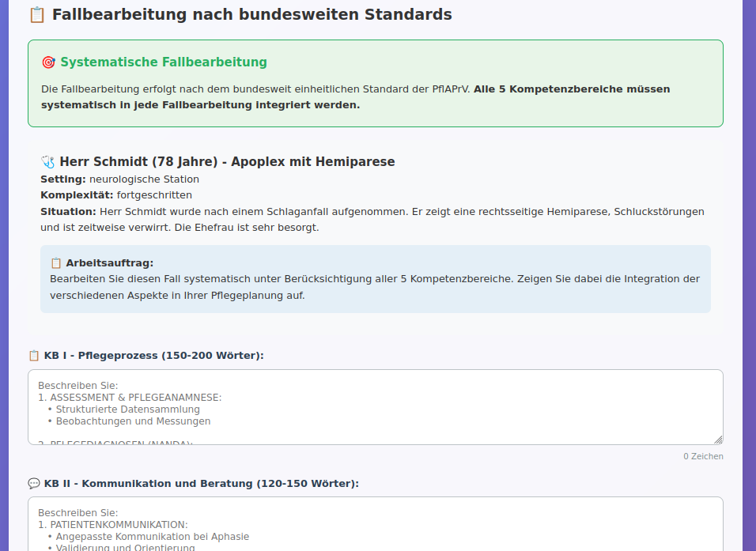
Task: Click the 'Arbeitsauftrag:' label in the blue box
Action: click(x=109, y=263)
